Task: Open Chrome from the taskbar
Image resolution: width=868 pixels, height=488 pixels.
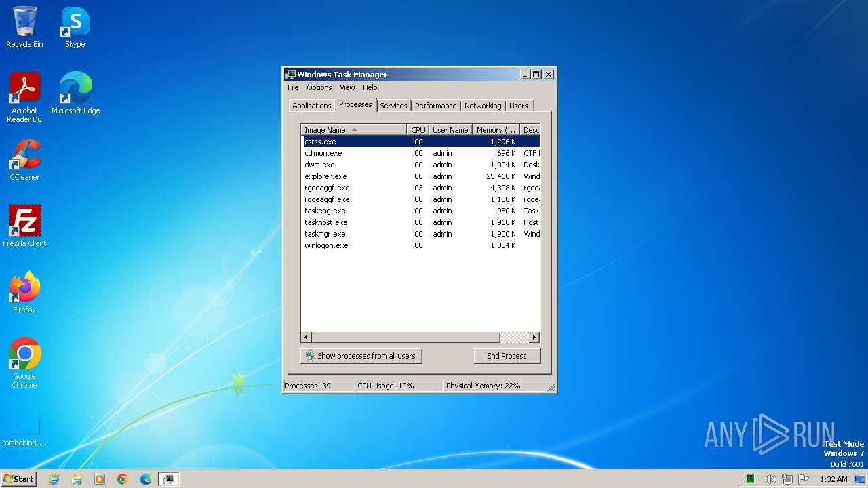Action: click(123, 479)
